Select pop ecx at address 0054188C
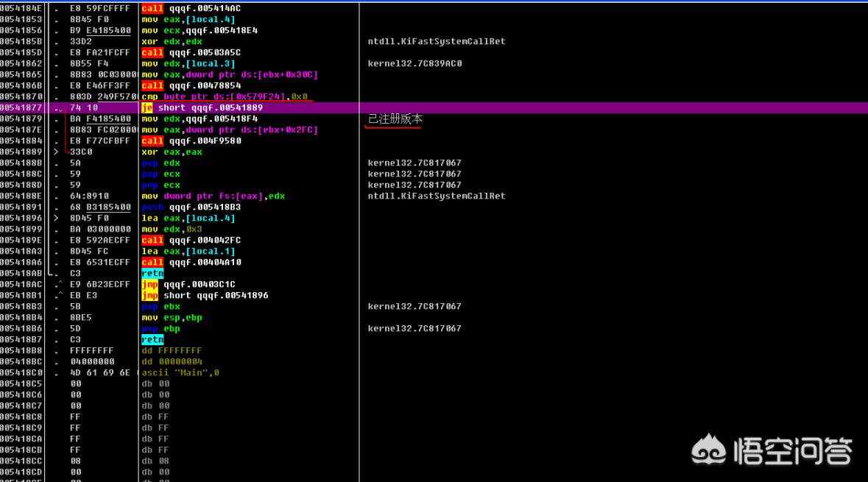 pos(160,174)
